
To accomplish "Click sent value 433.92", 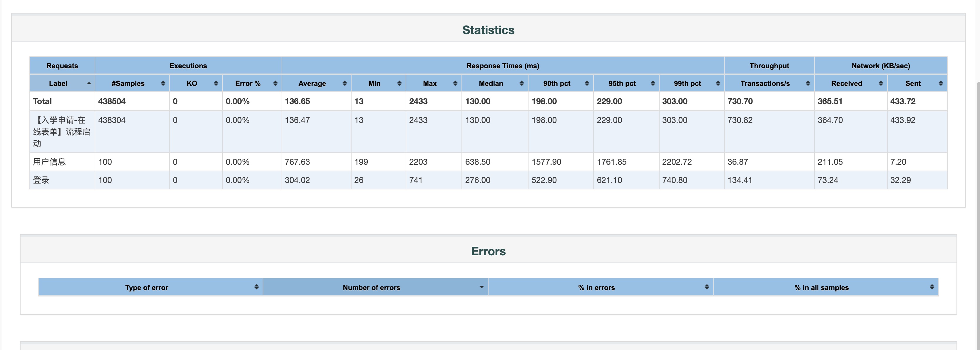I will pos(903,120).
